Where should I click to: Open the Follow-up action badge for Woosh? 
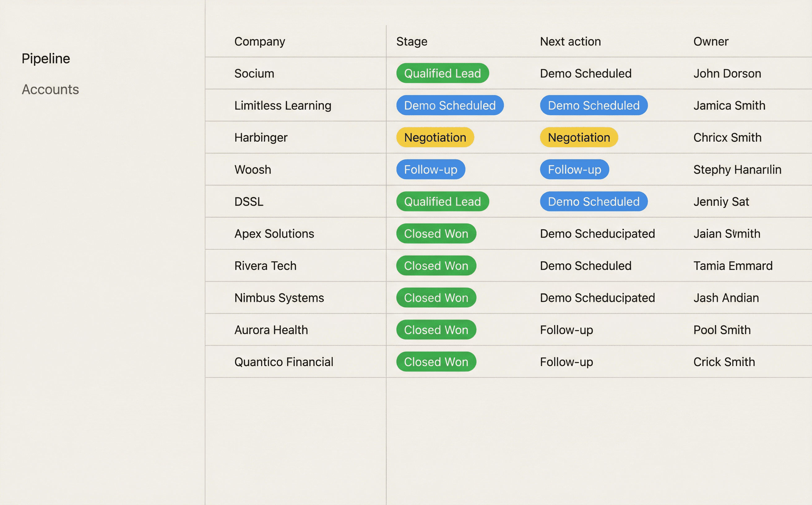574,169
